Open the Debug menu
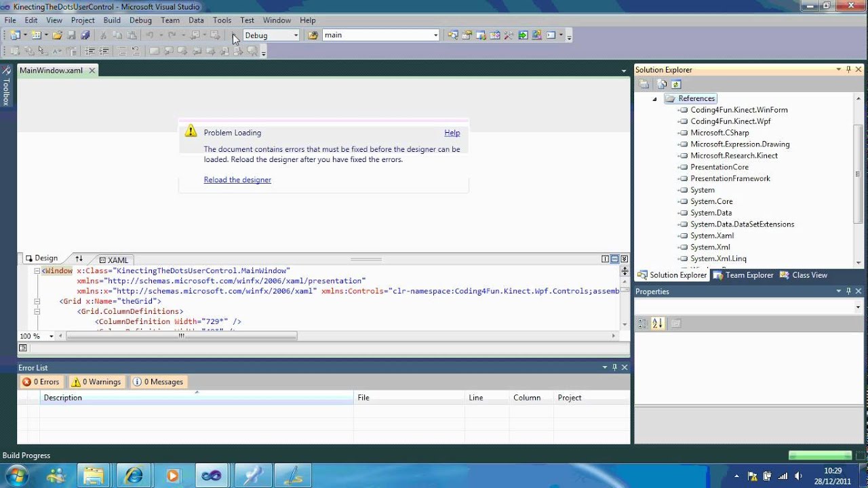This screenshot has height=488, width=868. click(x=140, y=20)
